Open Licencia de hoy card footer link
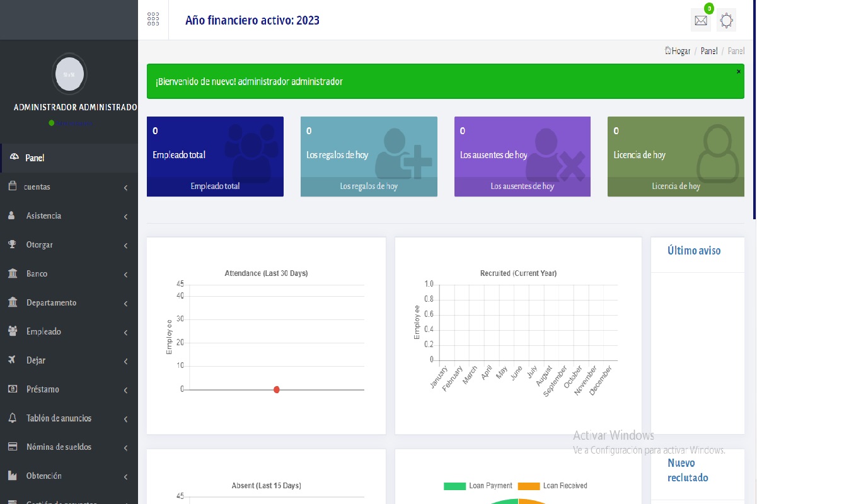The height and width of the screenshot is (504, 861). tap(676, 186)
